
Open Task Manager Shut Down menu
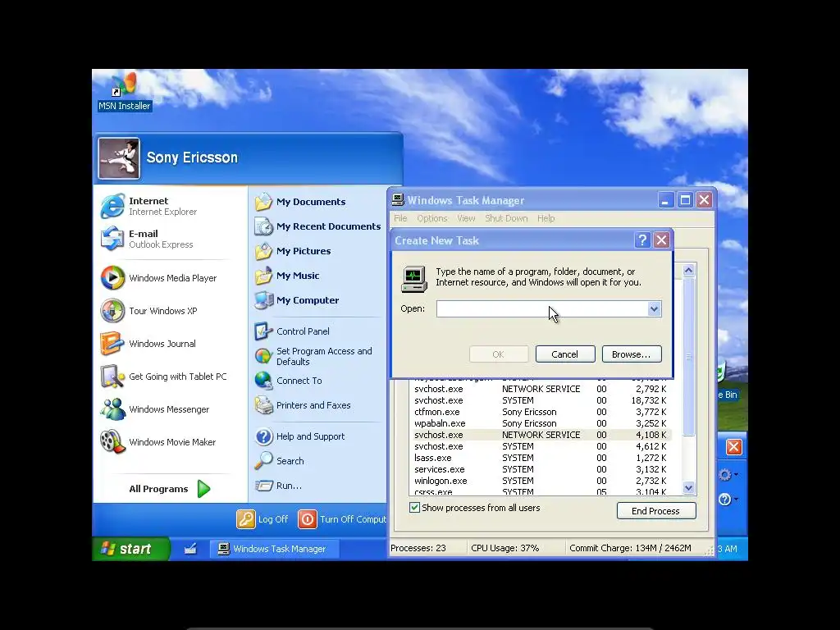[x=506, y=218]
